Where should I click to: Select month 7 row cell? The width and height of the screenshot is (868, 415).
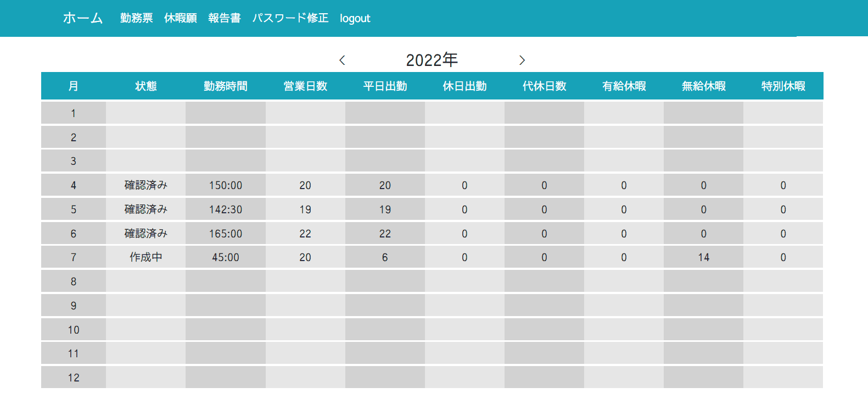[74, 257]
